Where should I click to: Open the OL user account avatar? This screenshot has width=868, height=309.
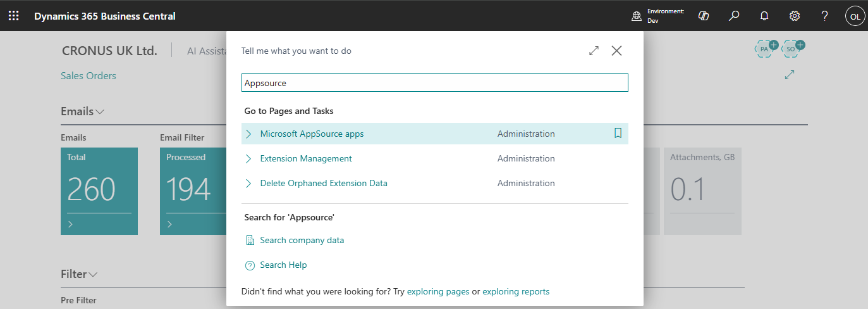click(854, 16)
